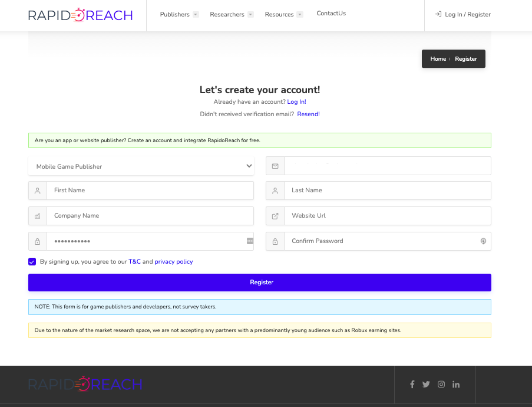Click the Log In! link
Screen dimensions: 532x407
point(296,101)
